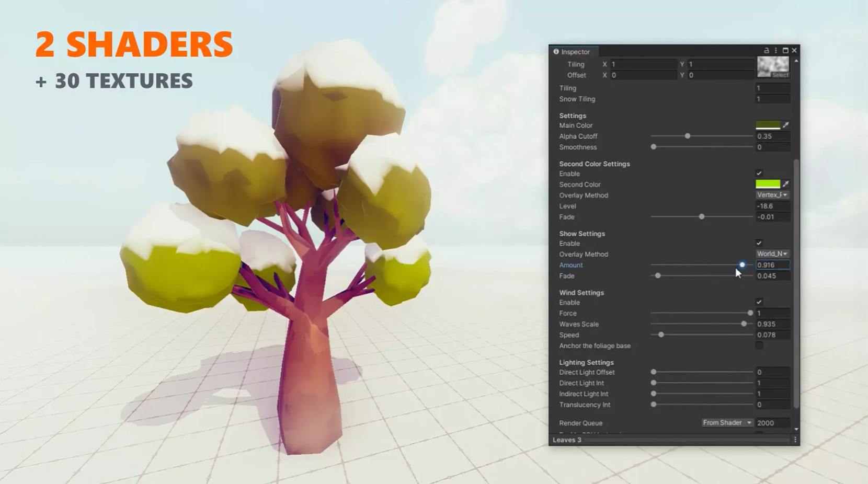Click the snow Fade slider handle
Screen dimensions: 868x484
tap(658, 275)
